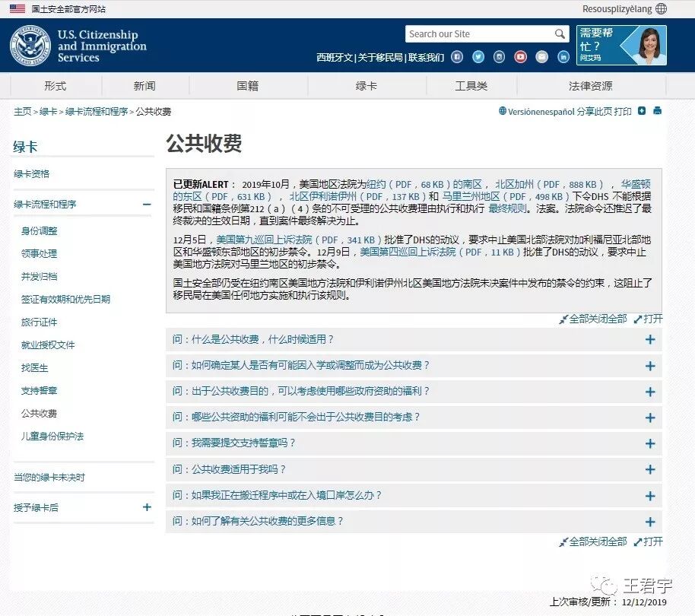Click the Resousplizyèlang language selector
This screenshot has height=616, width=695.
pyautogui.click(x=617, y=9)
